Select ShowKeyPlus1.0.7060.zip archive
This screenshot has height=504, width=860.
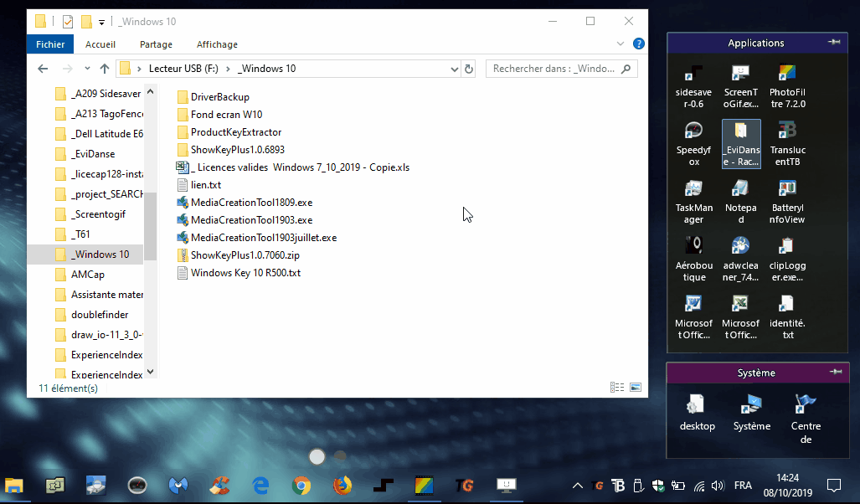click(x=238, y=255)
